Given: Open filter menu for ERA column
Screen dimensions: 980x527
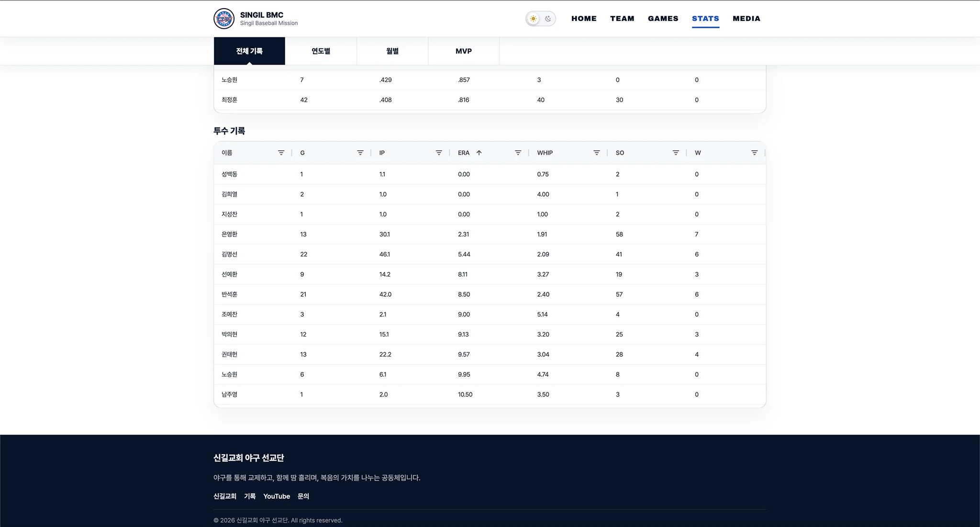Looking at the screenshot, I should (518, 153).
